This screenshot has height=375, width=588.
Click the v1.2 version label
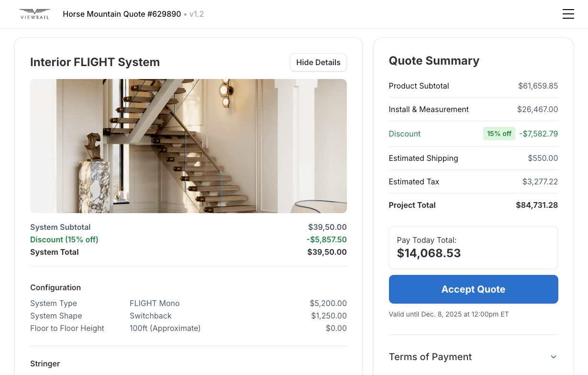[197, 14]
